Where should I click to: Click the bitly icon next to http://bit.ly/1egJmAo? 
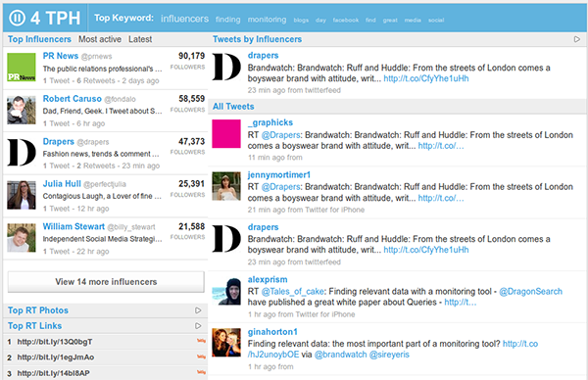(x=201, y=356)
